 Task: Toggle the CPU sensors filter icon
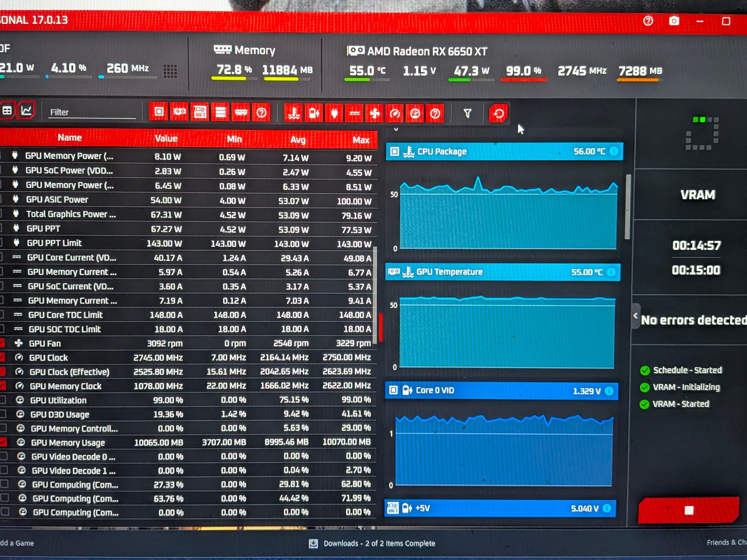(159, 112)
